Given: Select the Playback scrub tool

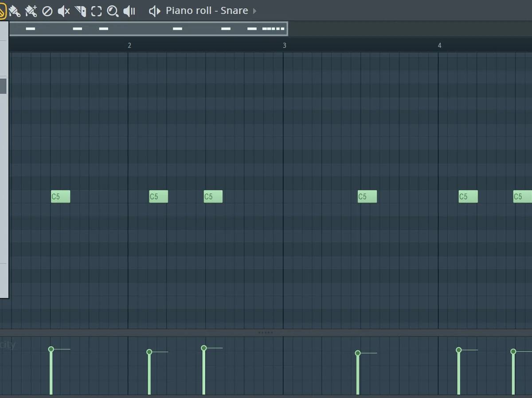Looking at the screenshot, I should tap(129, 11).
